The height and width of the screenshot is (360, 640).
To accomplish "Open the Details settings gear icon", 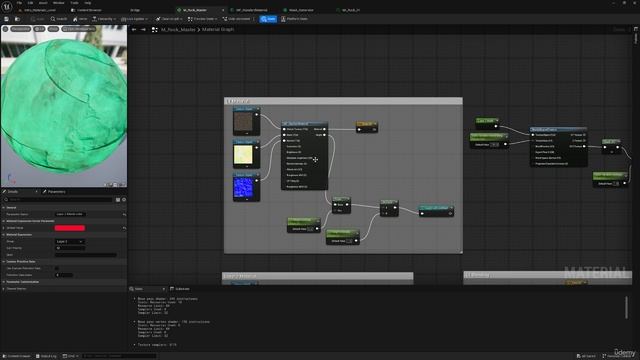I will coord(124,200).
